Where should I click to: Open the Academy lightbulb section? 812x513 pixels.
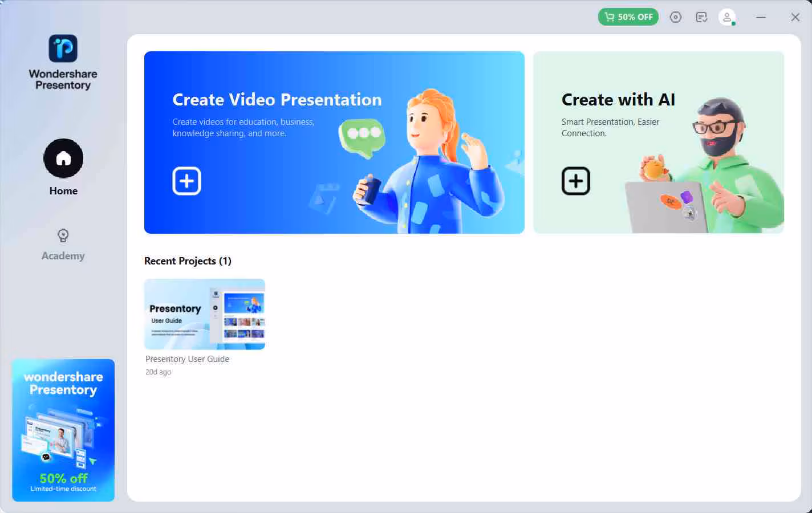pos(63,235)
